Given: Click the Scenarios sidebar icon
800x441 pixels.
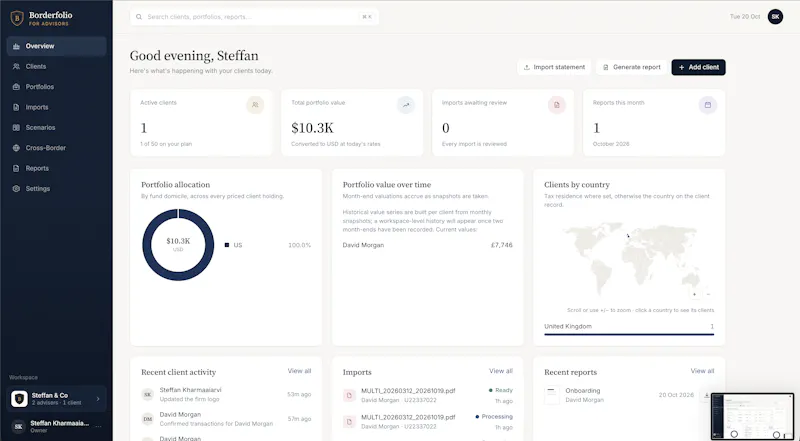Looking at the screenshot, I should [x=16, y=128].
